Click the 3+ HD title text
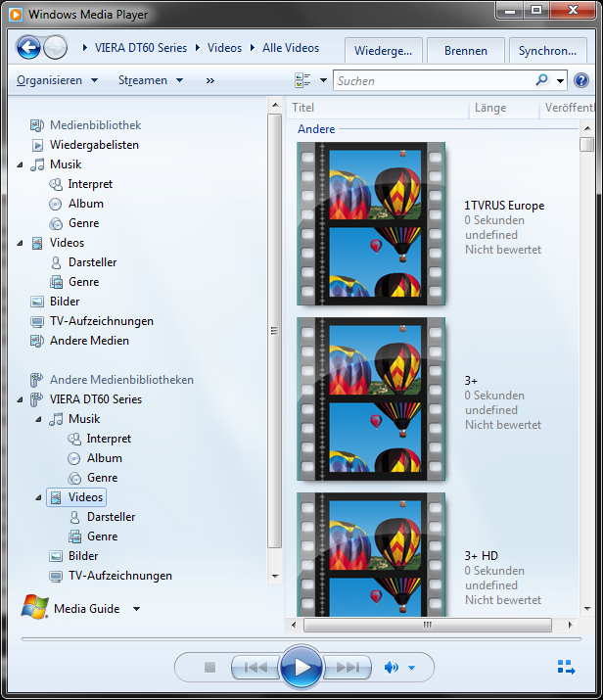603x700 pixels. click(x=482, y=556)
